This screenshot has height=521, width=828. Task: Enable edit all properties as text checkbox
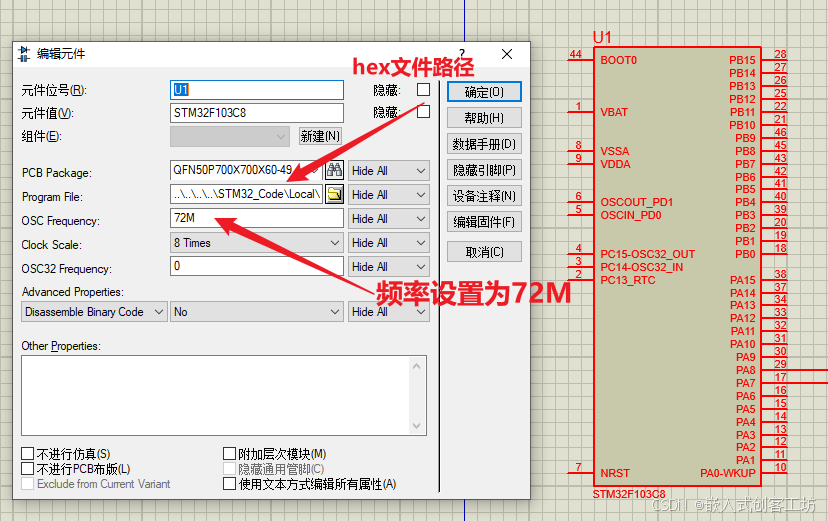click(x=229, y=484)
